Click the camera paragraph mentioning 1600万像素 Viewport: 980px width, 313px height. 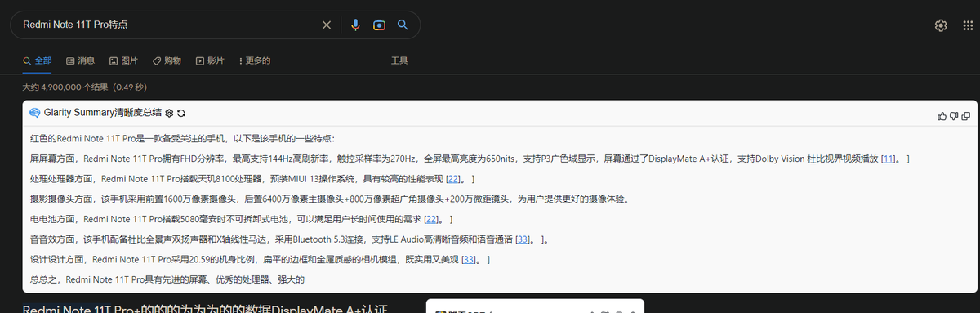[330, 199]
